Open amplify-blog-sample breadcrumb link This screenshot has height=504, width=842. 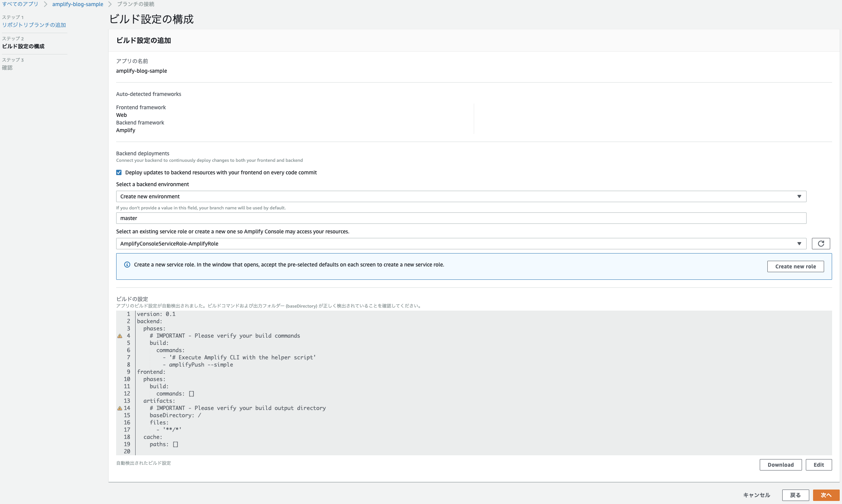point(78,4)
